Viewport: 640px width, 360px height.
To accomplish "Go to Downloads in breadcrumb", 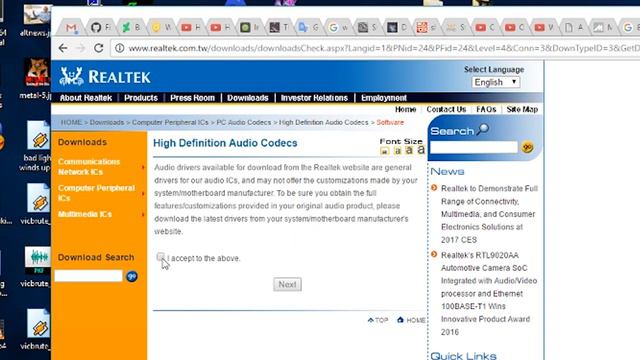I will [x=107, y=122].
